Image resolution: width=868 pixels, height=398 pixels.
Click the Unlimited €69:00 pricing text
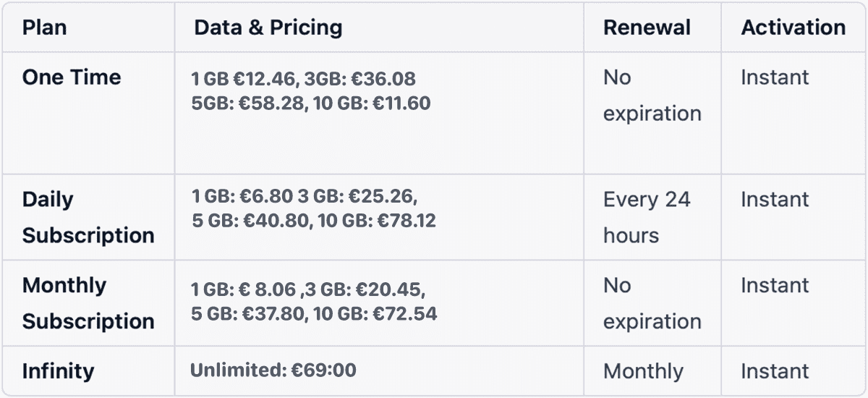click(273, 371)
